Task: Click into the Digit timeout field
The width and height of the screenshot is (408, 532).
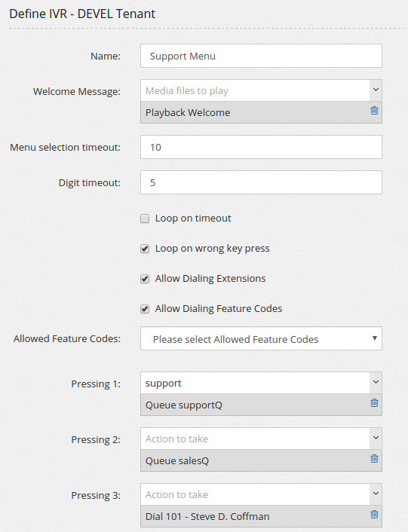Action: pyautogui.click(x=261, y=182)
